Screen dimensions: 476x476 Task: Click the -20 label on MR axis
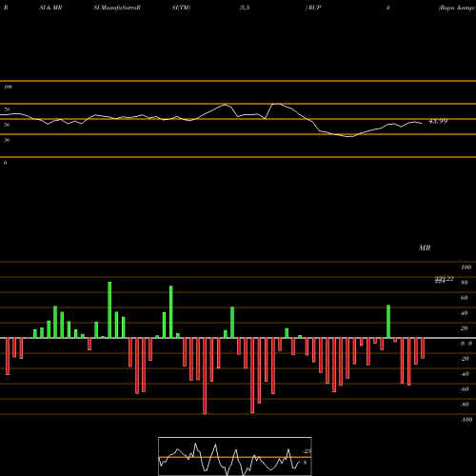click(x=465, y=359)
